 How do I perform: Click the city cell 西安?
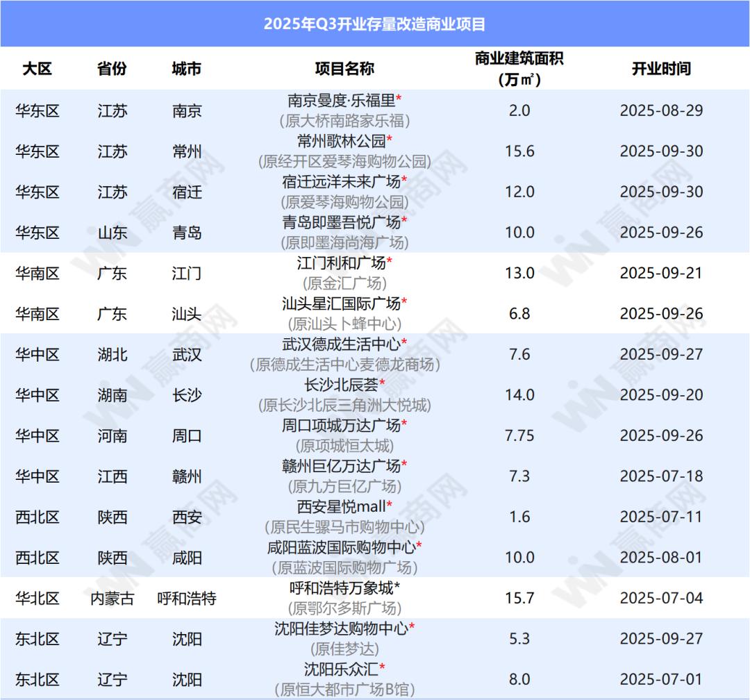coord(187,517)
